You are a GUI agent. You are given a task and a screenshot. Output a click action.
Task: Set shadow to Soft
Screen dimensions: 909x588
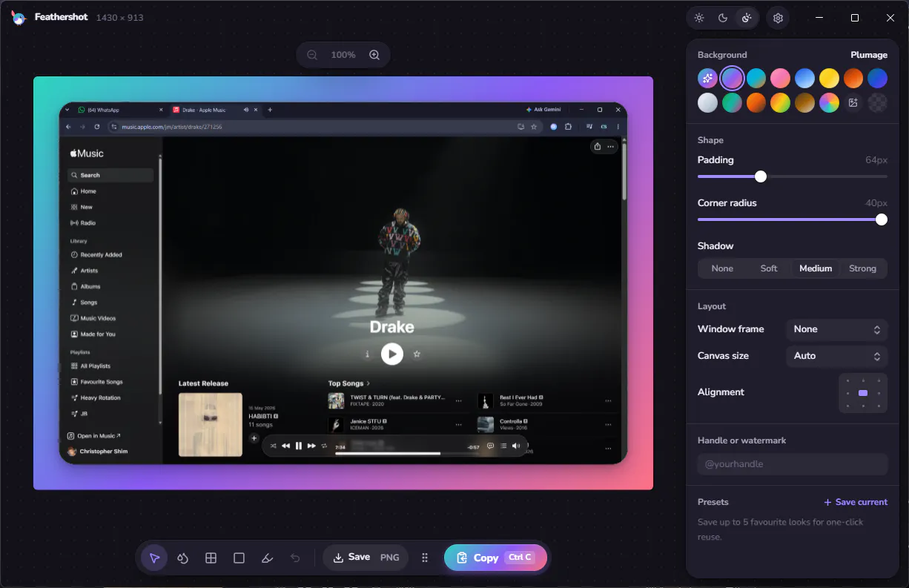pyautogui.click(x=769, y=268)
